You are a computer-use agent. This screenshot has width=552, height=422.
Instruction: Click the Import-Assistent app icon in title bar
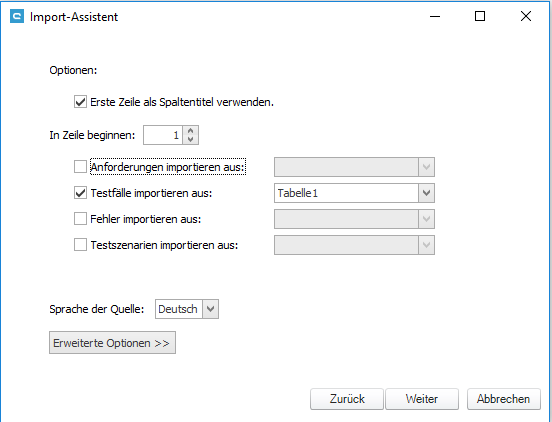click(17, 17)
